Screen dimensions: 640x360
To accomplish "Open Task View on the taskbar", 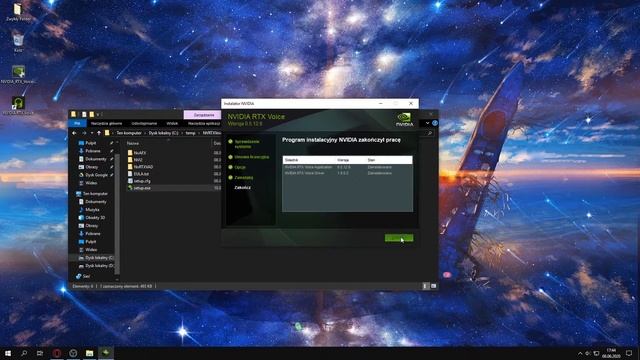I will click(40, 353).
